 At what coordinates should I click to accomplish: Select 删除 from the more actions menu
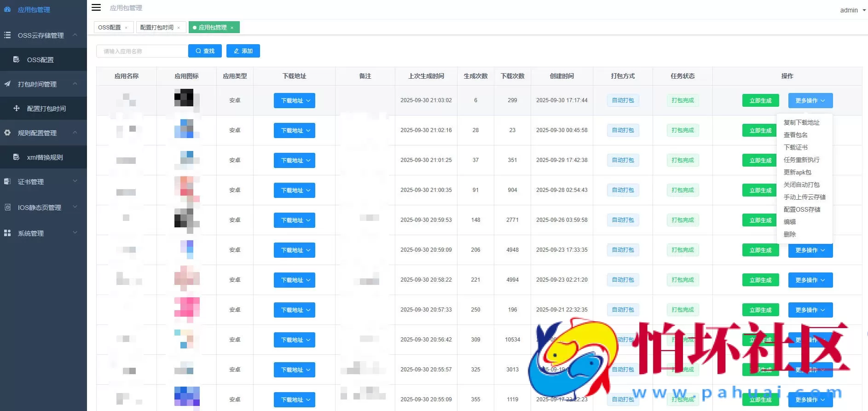[790, 234]
